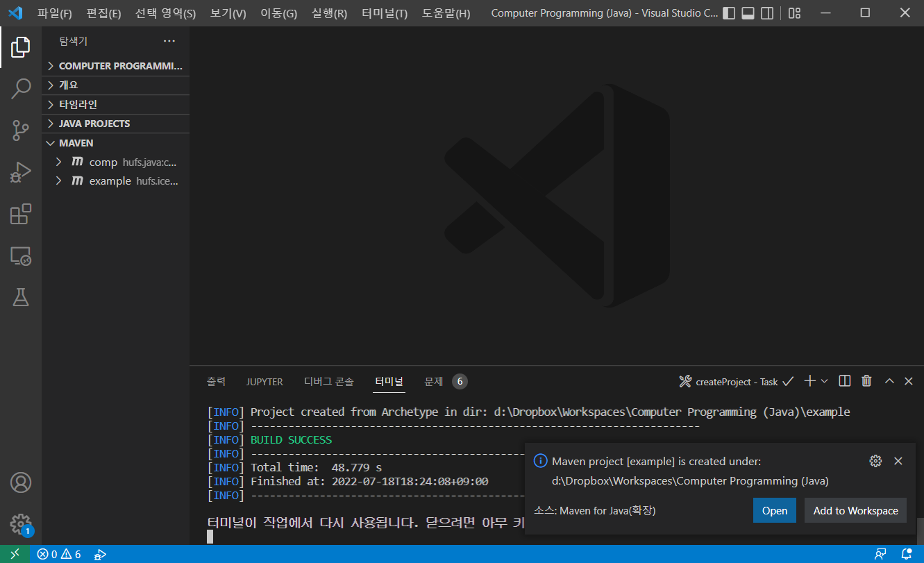Open the Source Control view icon
The width and height of the screenshot is (924, 563).
21,130
